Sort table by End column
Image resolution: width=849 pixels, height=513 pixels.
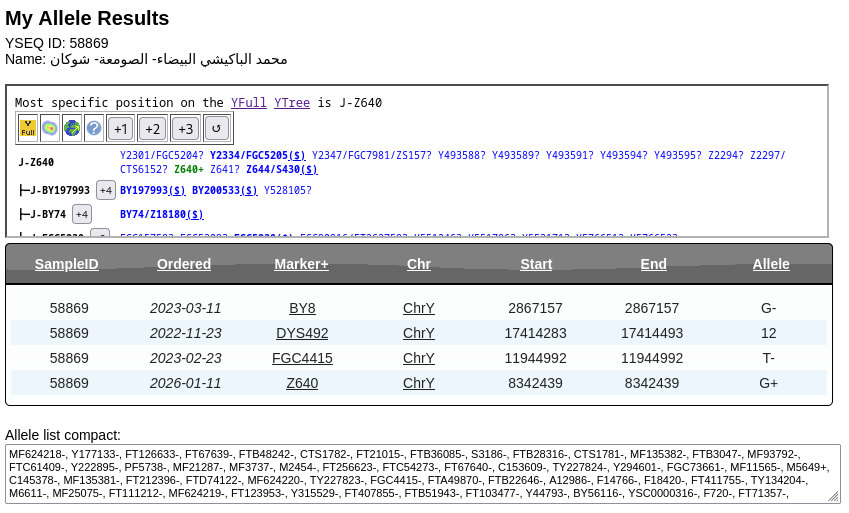(x=654, y=264)
